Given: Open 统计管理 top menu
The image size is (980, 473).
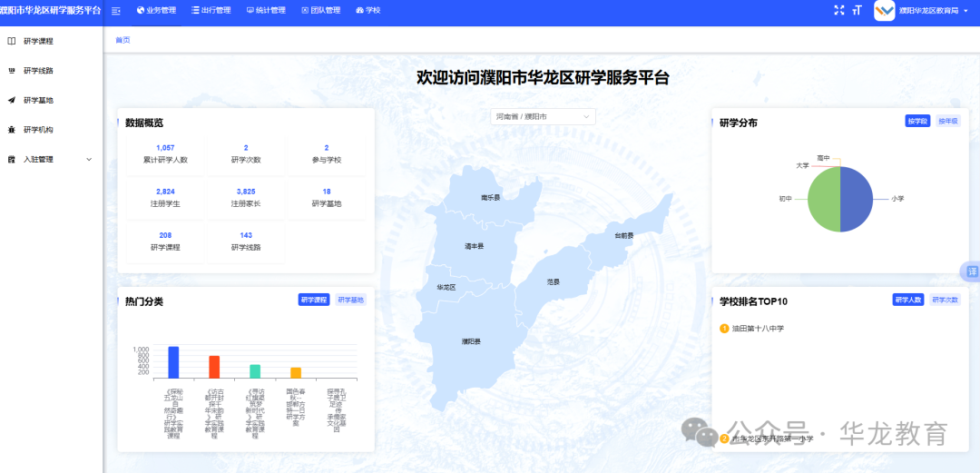Looking at the screenshot, I should pos(266,11).
